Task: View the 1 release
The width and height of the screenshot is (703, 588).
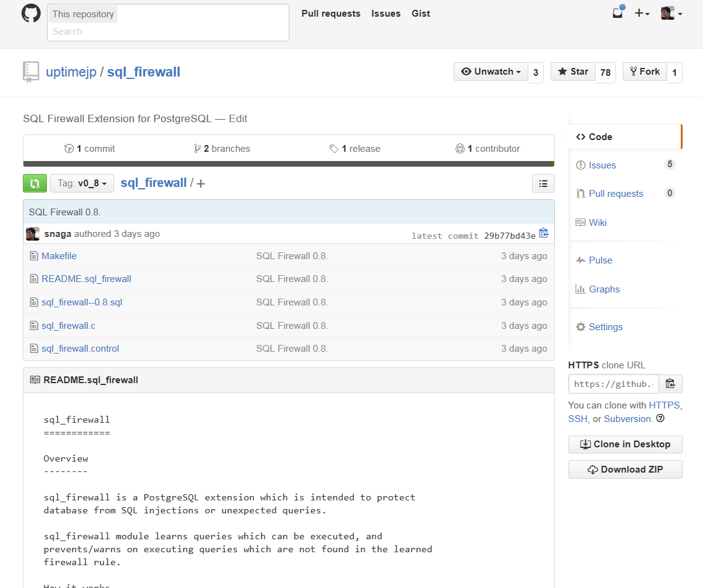Action: tap(355, 148)
